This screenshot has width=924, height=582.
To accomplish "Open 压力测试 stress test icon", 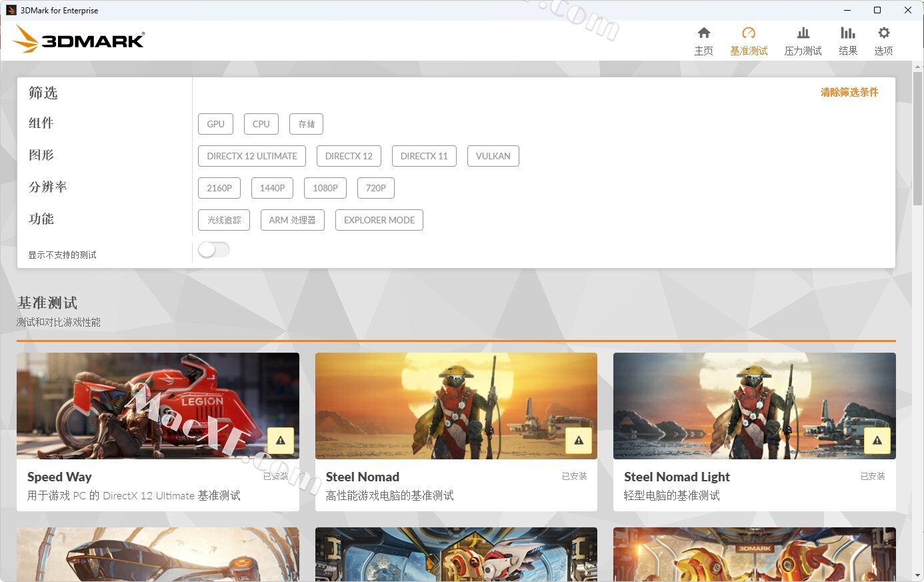I will click(x=803, y=33).
